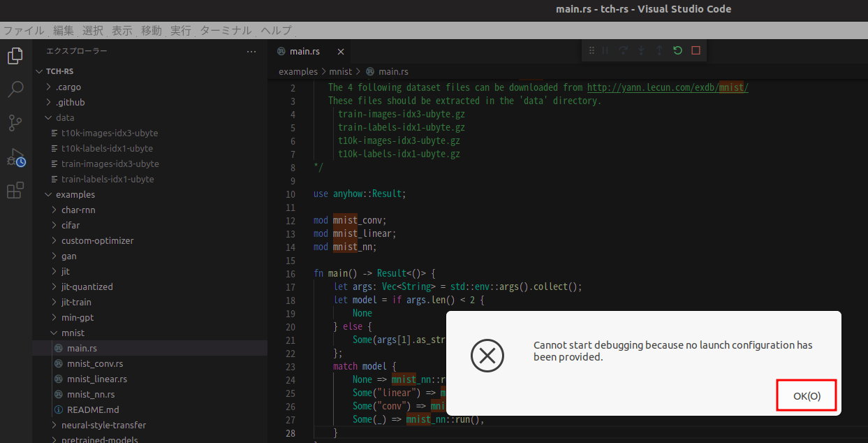This screenshot has height=443, width=868.
Task: Open the Extensions view
Action: [x=15, y=190]
